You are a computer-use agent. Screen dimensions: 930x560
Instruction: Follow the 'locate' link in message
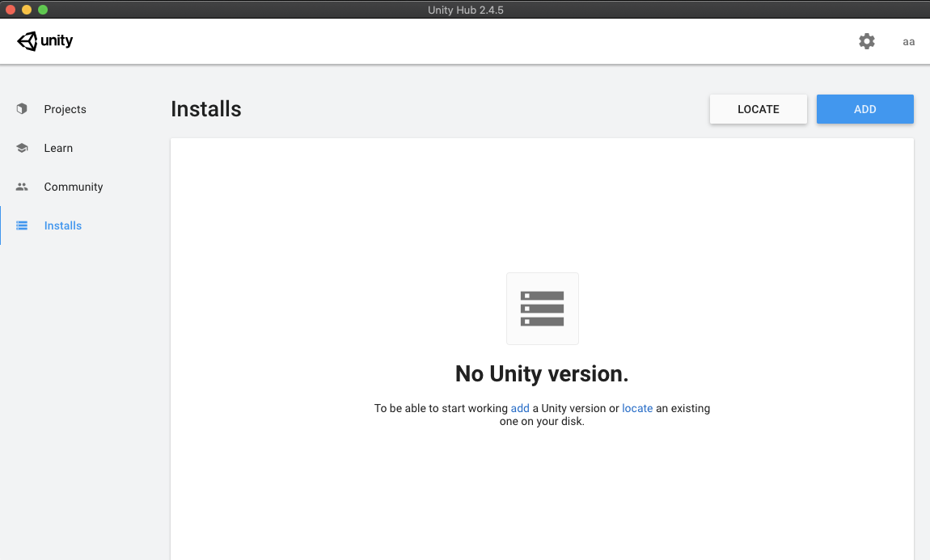click(x=637, y=408)
